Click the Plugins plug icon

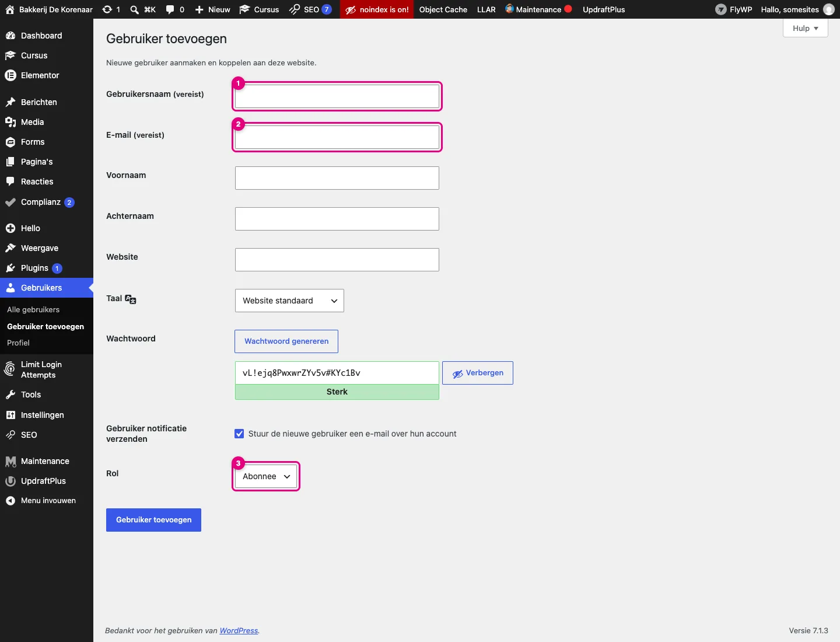(10, 268)
